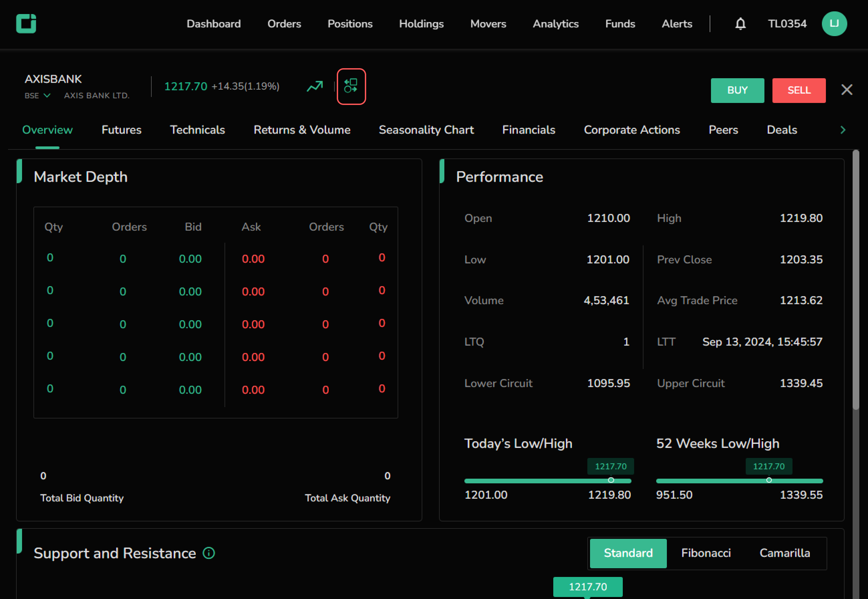This screenshot has height=599, width=868.
Task: Open Seasonality Chart tab
Action: 426,130
